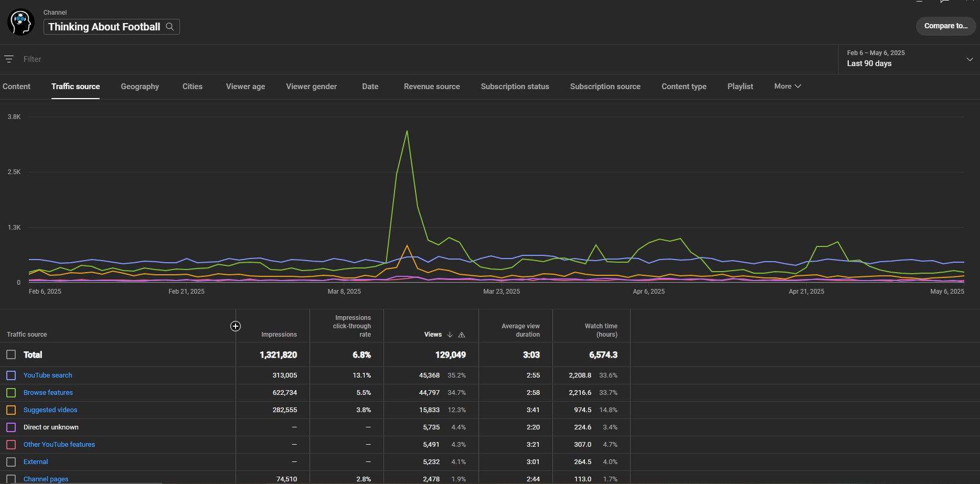Open the External traffic source link

point(36,462)
